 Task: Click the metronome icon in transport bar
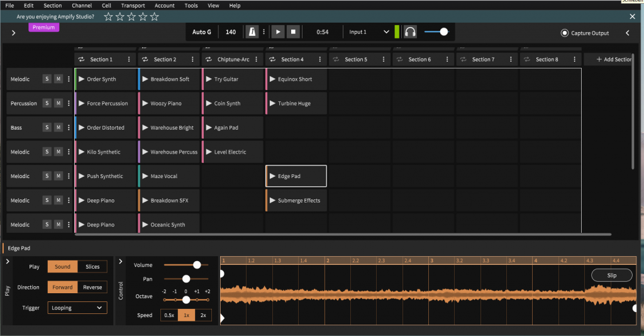(252, 31)
